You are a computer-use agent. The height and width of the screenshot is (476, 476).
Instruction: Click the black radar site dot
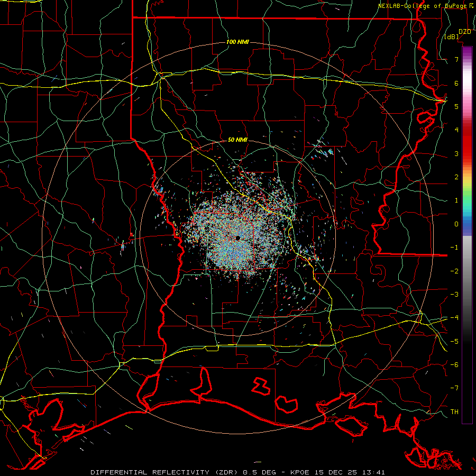(x=237, y=238)
